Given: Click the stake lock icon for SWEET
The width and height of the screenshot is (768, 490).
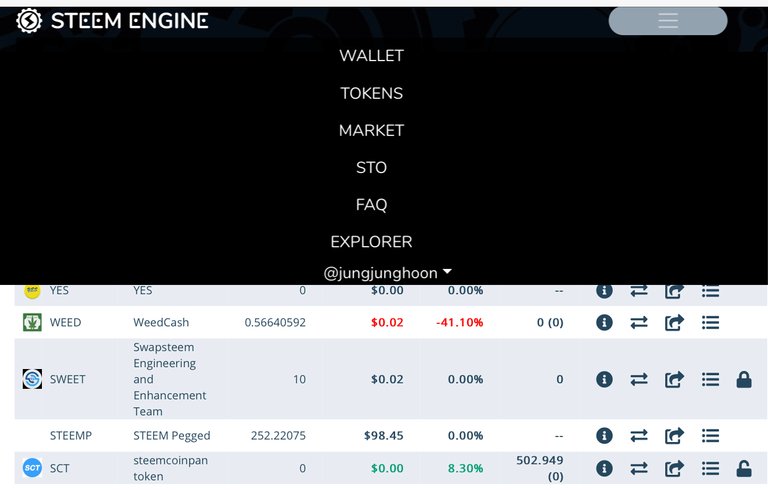Looking at the screenshot, I should 744,379.
